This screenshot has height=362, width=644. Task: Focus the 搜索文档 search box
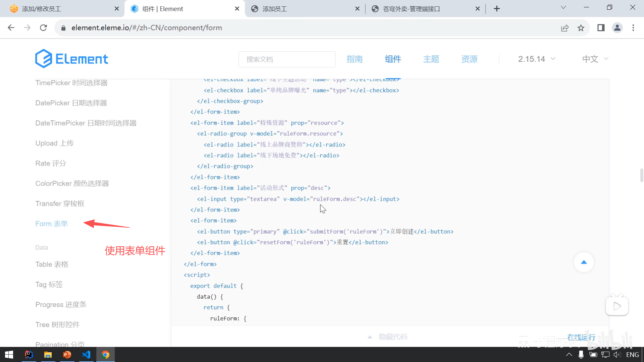click(x=287, y=59)
